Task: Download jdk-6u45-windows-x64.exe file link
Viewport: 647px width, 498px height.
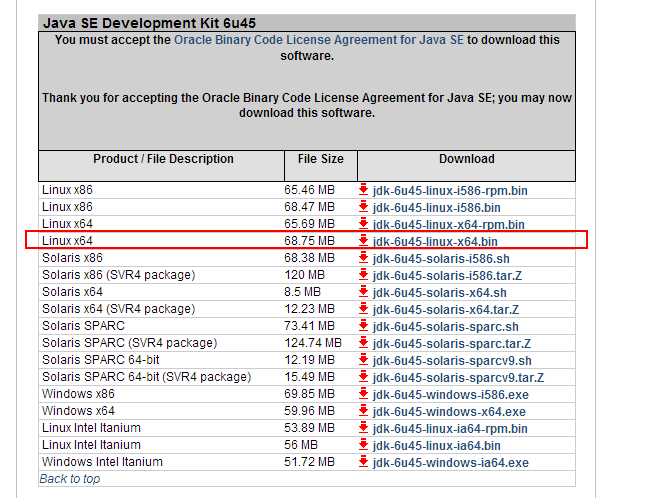Action: 449,412
